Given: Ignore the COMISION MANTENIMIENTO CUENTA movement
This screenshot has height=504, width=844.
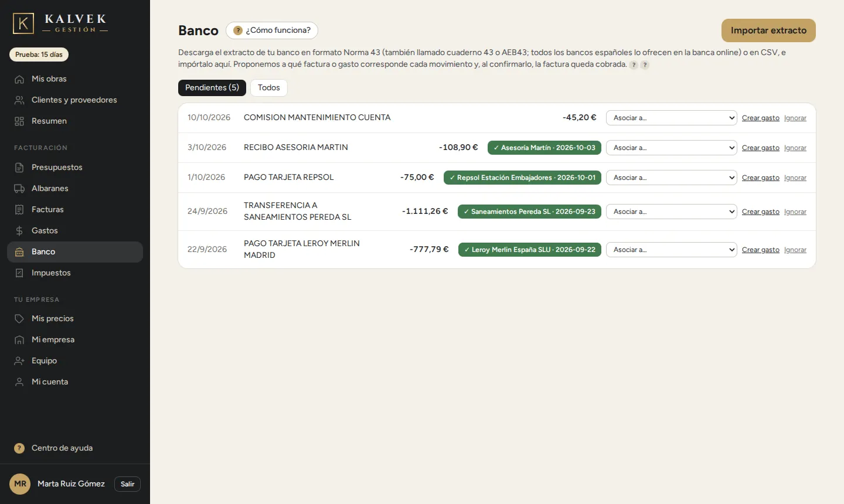Looking at the screenshot, I should pos(795,118).
